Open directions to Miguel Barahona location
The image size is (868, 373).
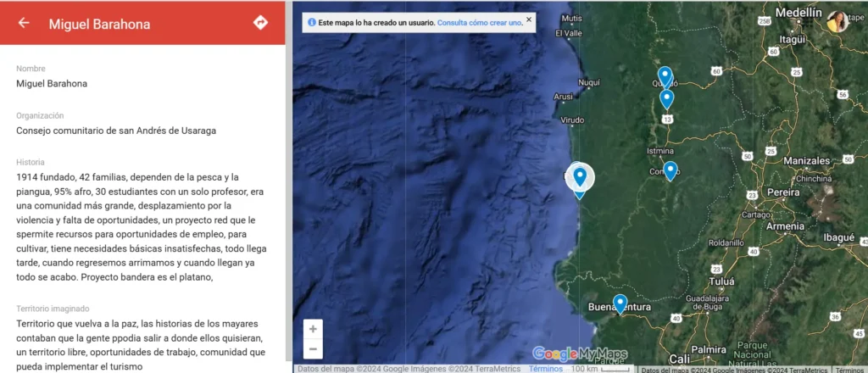coord(260,23)
